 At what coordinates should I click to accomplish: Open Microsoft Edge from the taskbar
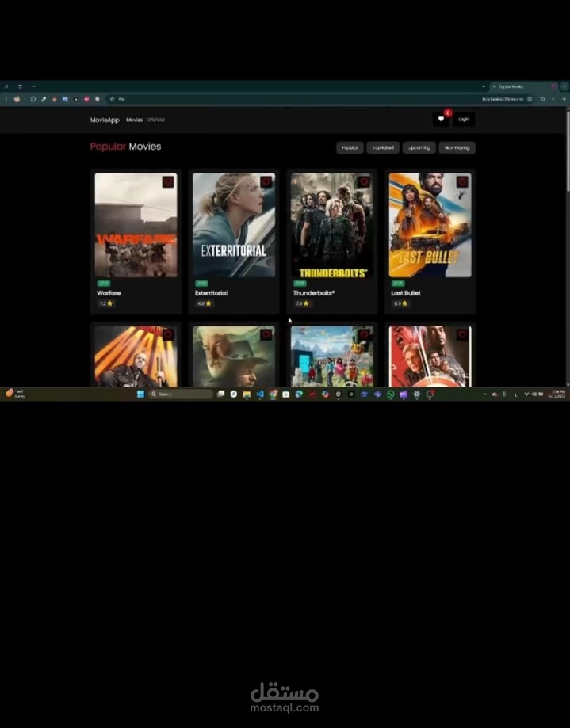[299, 394]
